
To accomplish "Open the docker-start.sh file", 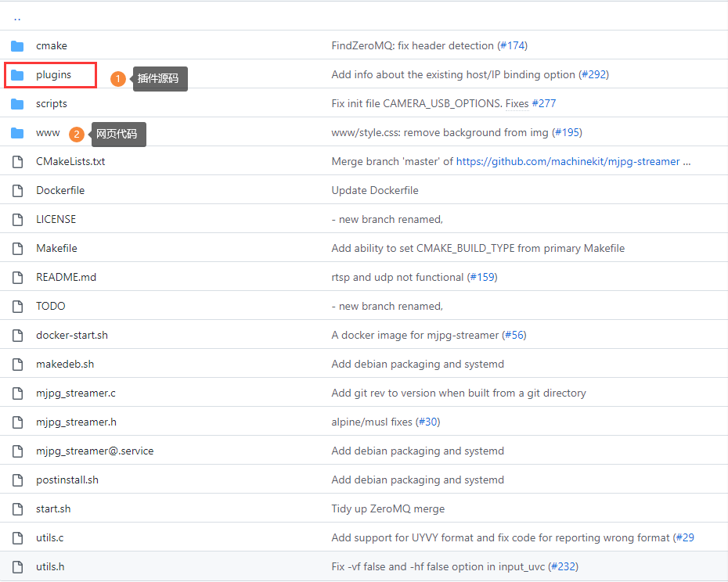I will point(72,335).
